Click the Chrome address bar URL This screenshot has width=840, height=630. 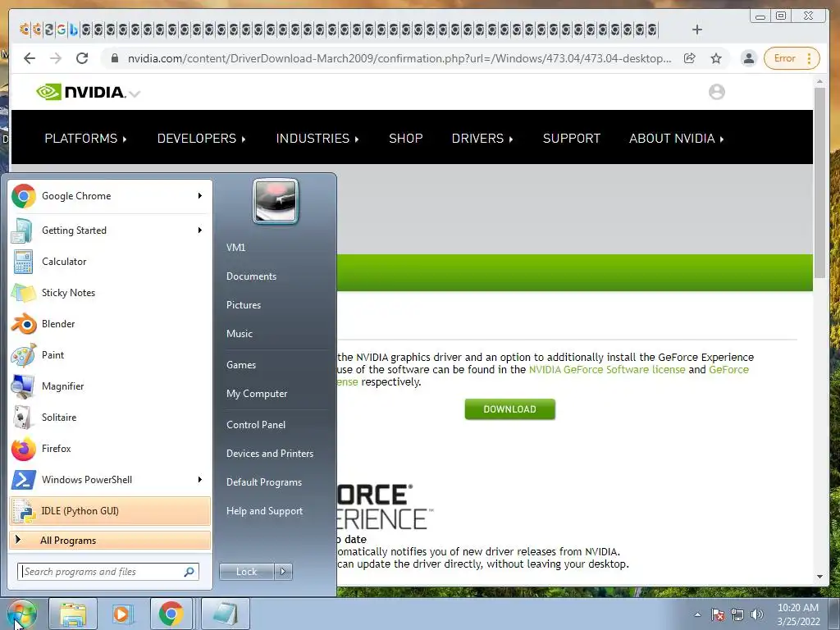(399, 58)
